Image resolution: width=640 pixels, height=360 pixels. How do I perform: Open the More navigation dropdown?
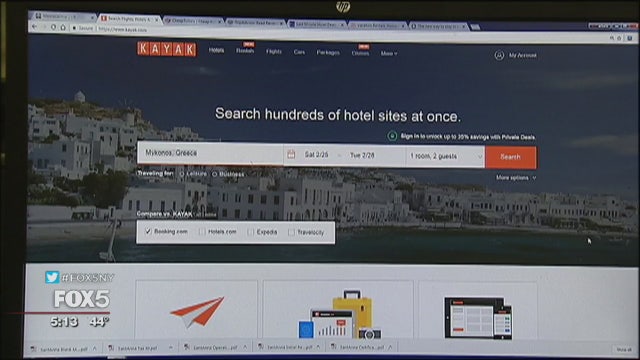[x=389, y=53]
